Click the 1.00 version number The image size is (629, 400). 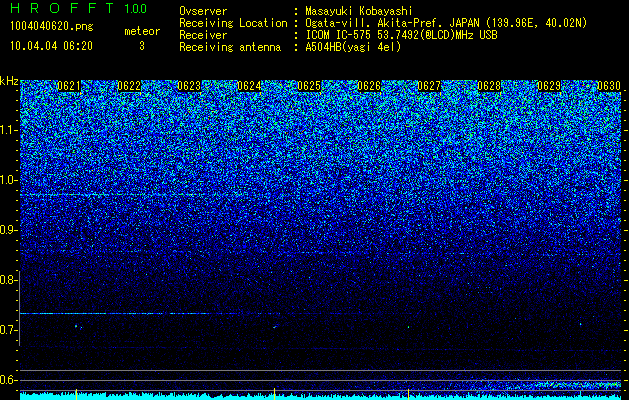point(135,9)
